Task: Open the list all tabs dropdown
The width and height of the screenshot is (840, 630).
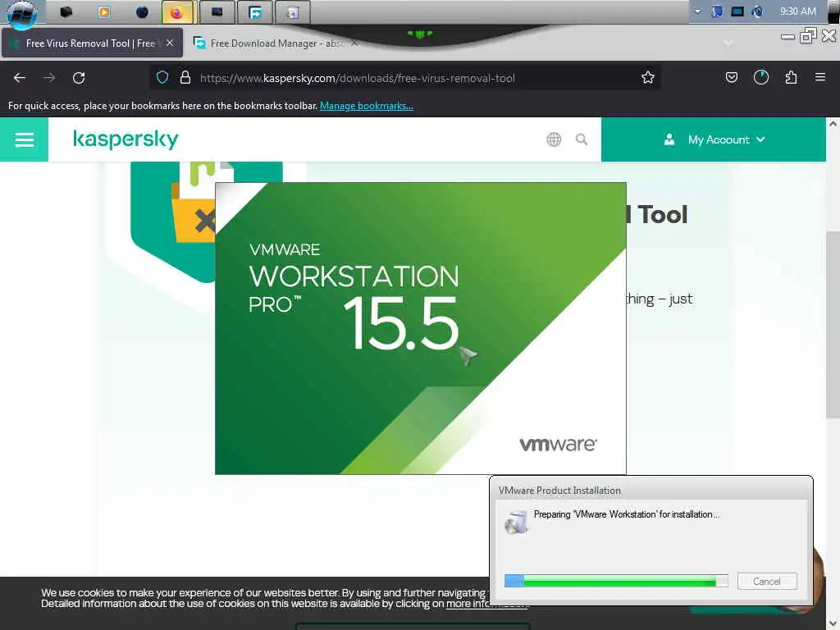Action: (x=728, y=43)
